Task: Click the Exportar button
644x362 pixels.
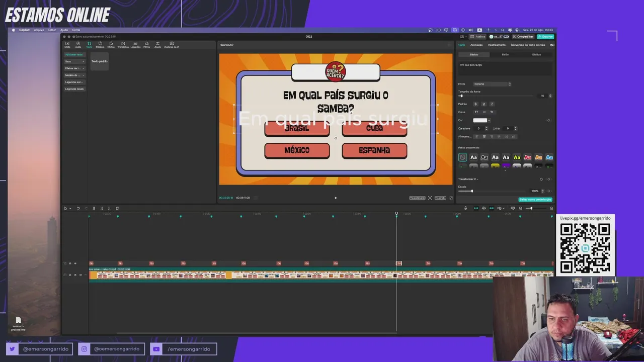Action: [x=546, y=36]
